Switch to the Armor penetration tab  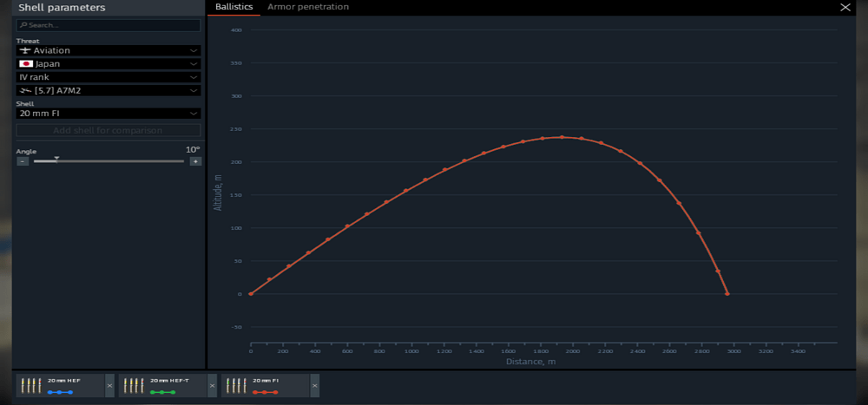[308, 7]
